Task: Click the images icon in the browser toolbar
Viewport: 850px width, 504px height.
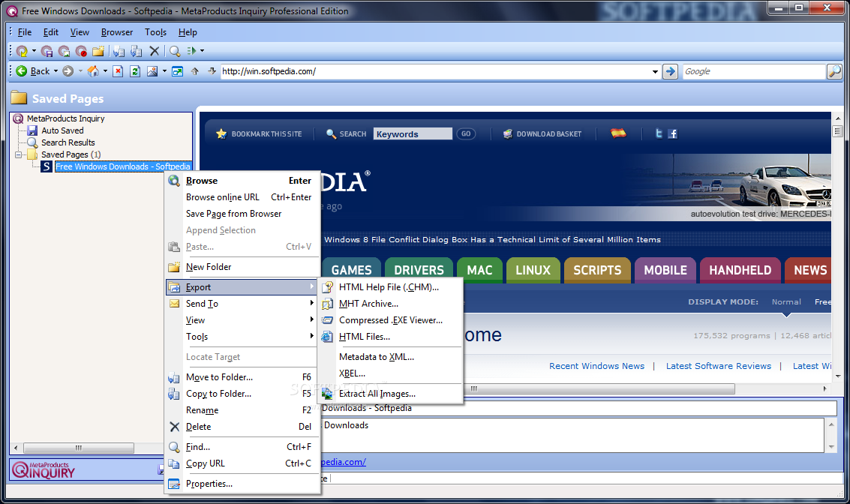Action: [x=152, y=71]
